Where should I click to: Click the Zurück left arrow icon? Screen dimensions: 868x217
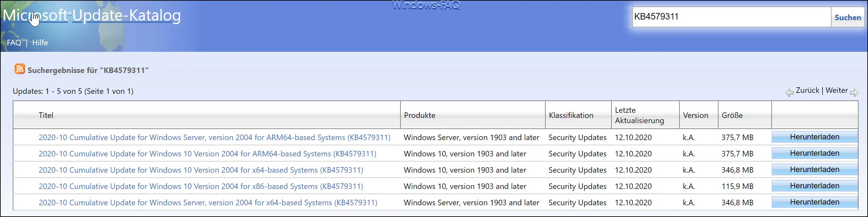(x=789, y=93)
